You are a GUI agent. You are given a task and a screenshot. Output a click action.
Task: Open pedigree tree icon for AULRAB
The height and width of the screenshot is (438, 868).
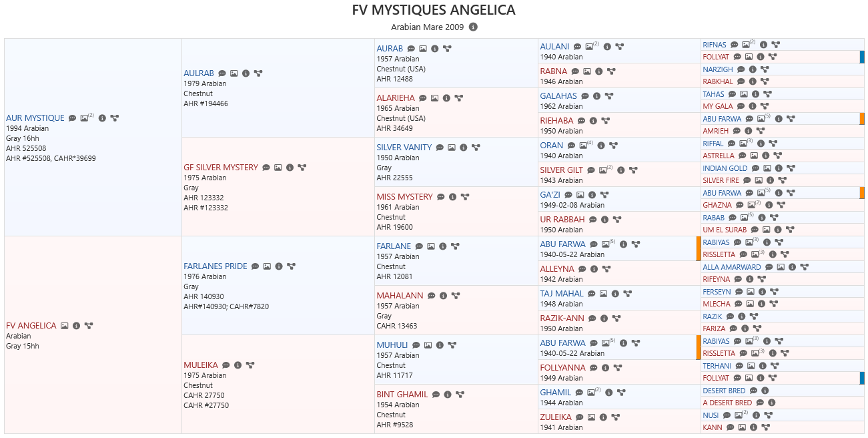[x=258, y=73]
